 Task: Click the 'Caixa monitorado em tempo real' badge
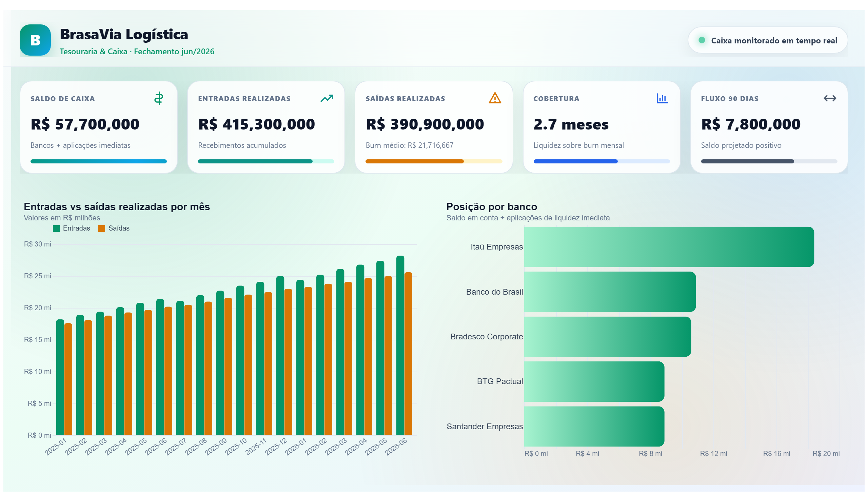pyautogui.click(x=767, y=40)
